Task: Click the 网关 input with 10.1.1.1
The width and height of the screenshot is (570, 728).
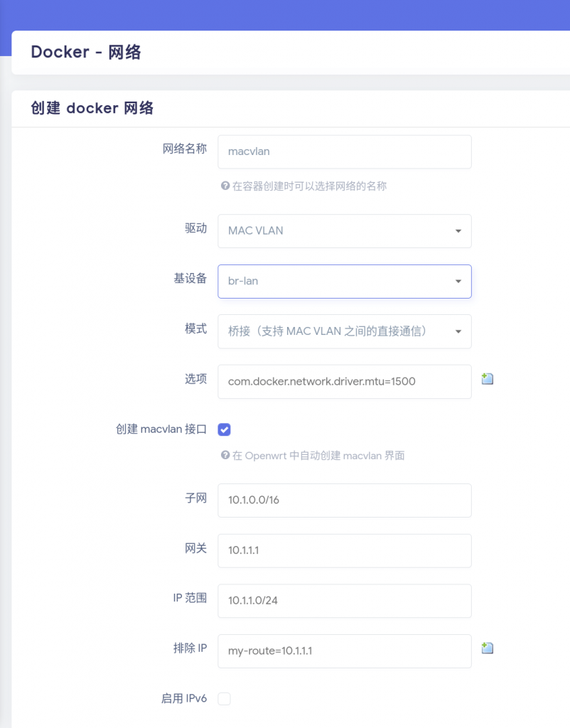Action: (344, 550)
